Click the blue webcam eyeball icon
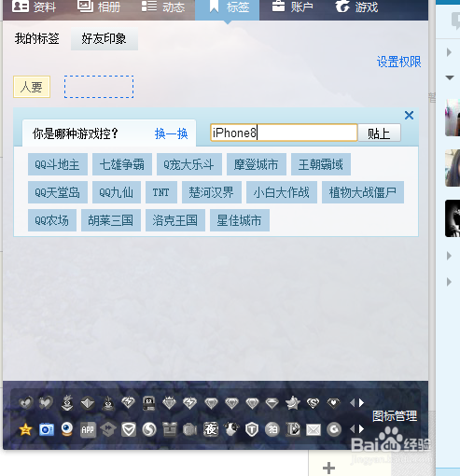 coord(67,429)
